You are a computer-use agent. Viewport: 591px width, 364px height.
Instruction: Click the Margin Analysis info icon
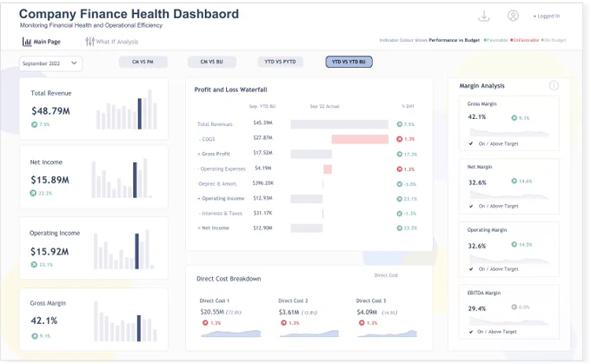(x=554, y=85)
